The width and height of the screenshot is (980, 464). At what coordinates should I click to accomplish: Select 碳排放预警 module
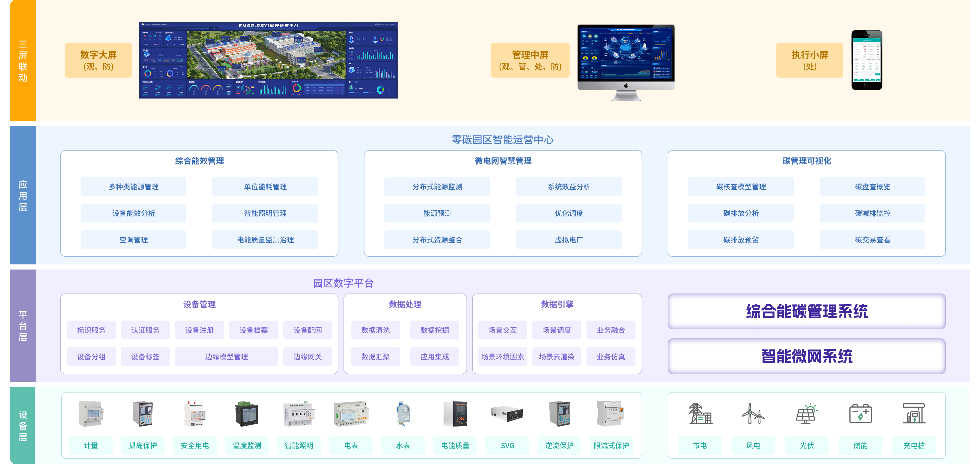740,240
